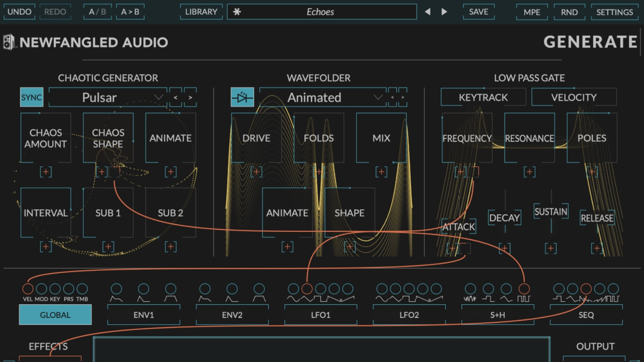Click the Echoes preset name field
Image resolution: width=644 pixels, height=362 pixels.
point(322,12)
